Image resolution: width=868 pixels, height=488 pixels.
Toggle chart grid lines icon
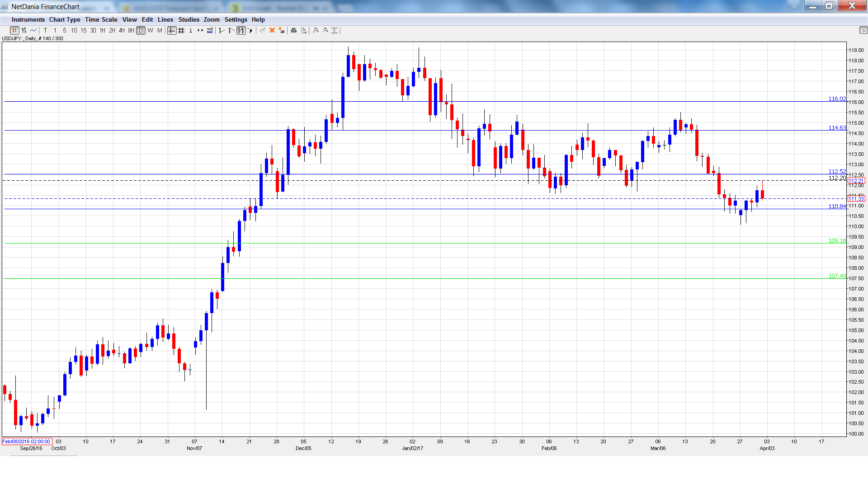(181, 30)
